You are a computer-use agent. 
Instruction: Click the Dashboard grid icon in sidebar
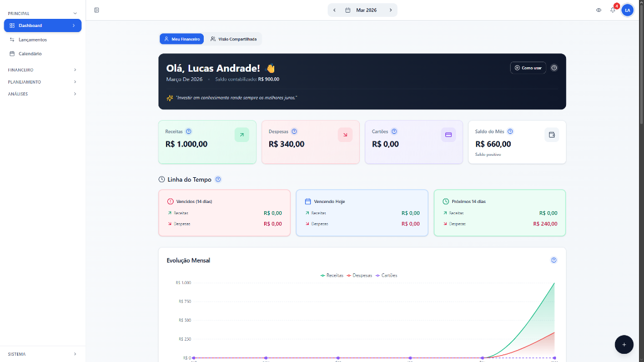coord(12,25)
